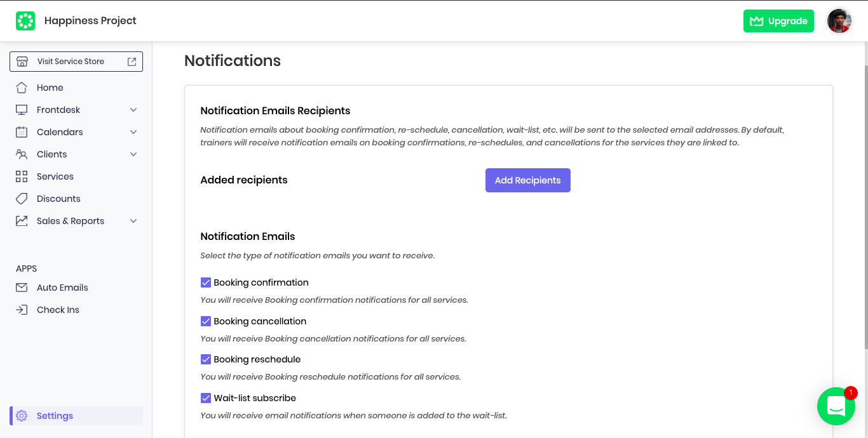Open Auto Emails app
Viewport: 868px width, 438px height.
point(76,288)
